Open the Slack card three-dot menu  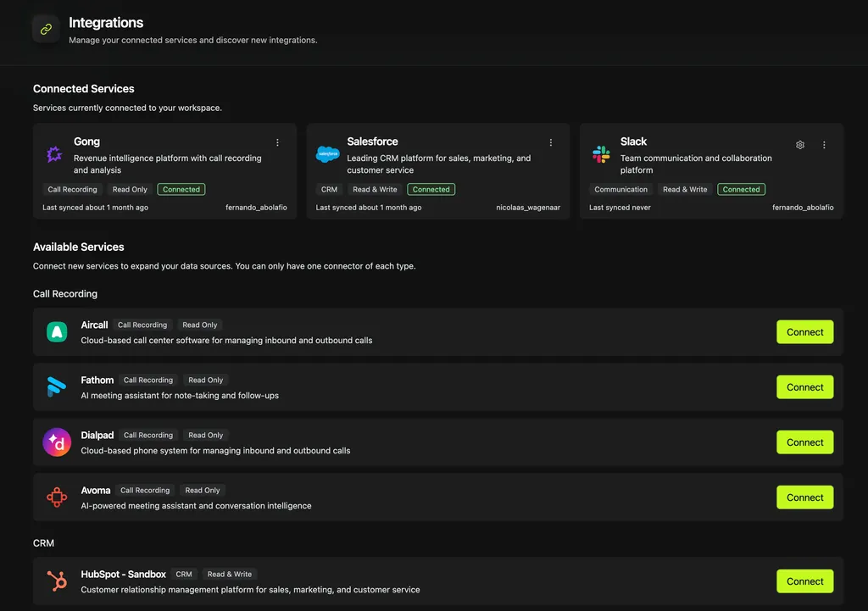coord(824,145)
